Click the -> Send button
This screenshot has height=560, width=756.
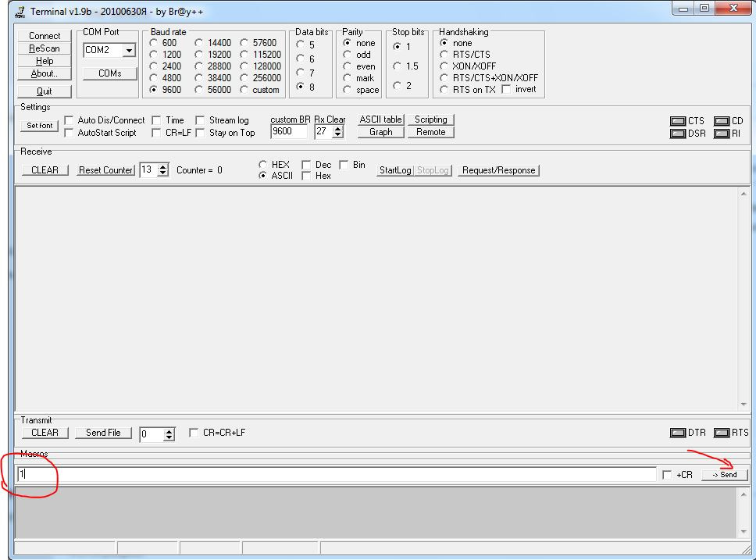coord(725,475)
